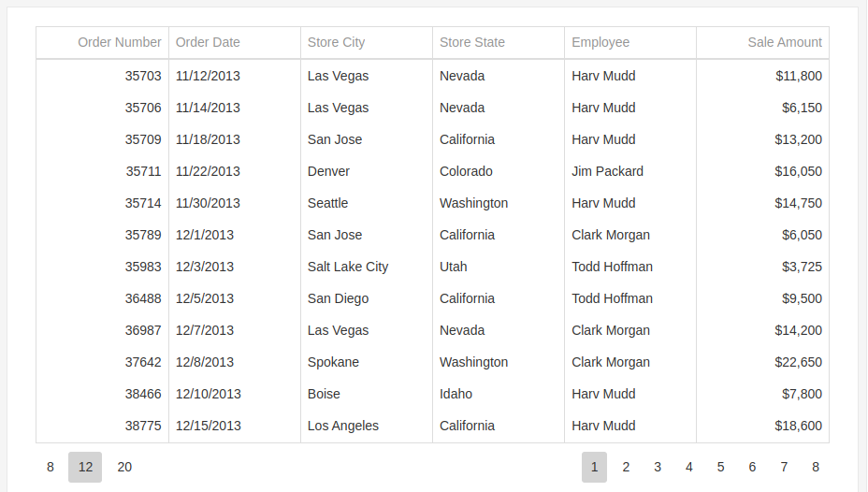Viewport: 868px width, 492px height.
Task: Go to the last page 8
Action: coord(816,467)
